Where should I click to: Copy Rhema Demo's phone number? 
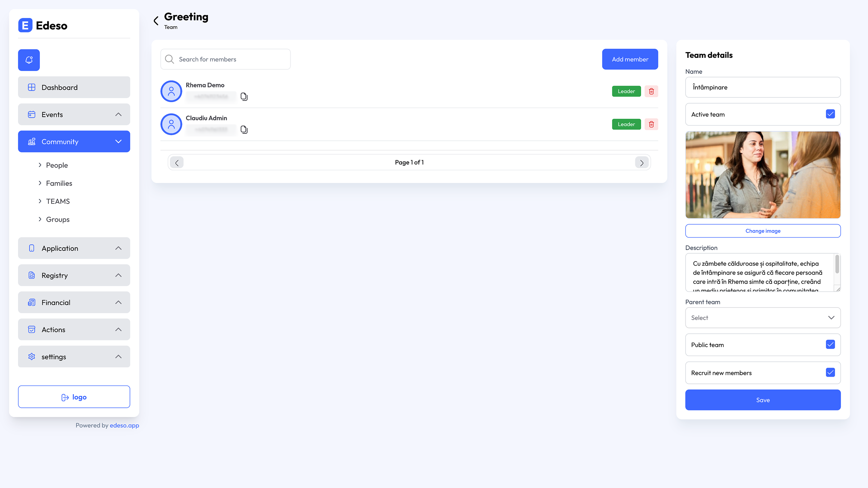[244, 97]
